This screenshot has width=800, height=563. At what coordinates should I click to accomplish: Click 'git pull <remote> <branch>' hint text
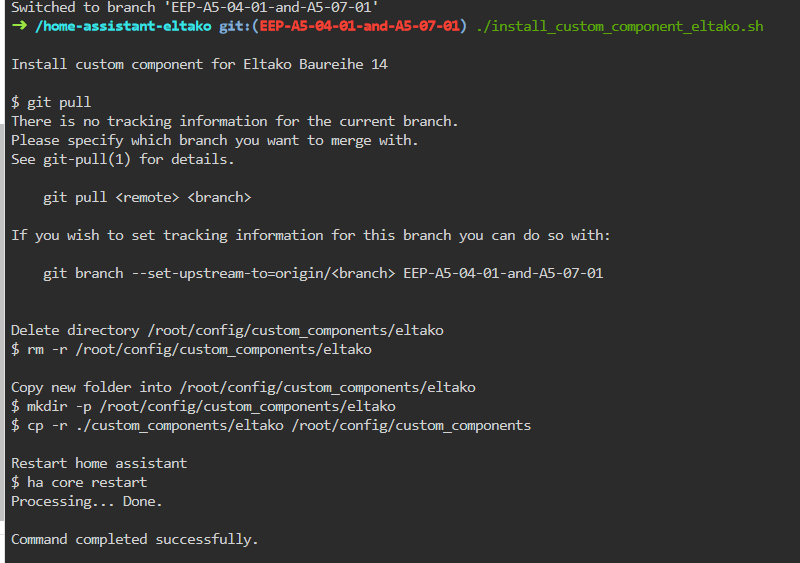click(x=147, y=197)
